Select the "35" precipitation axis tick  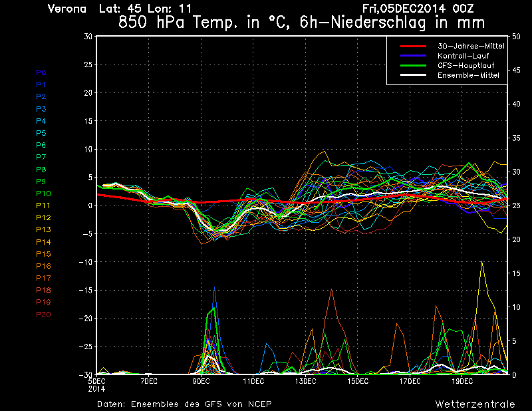click(x=516, y=138)
